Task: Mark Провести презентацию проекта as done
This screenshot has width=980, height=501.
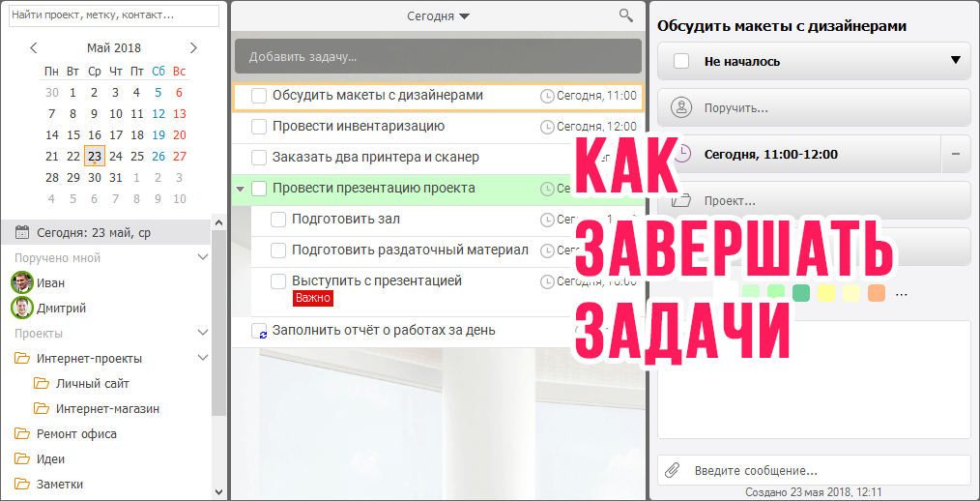Action: click(x=259, y=189)
